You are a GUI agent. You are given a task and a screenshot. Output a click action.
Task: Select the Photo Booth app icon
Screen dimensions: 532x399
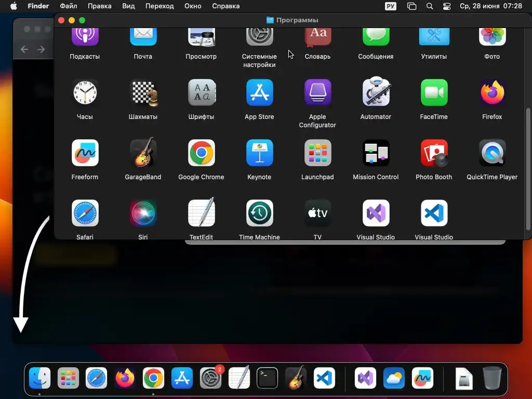pyautogui.click(x=434, y=153)
